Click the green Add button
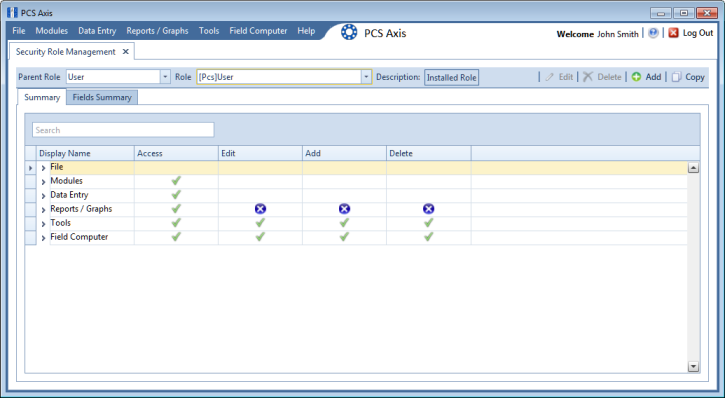Screen dimensions: 725x398 [646, 77]
